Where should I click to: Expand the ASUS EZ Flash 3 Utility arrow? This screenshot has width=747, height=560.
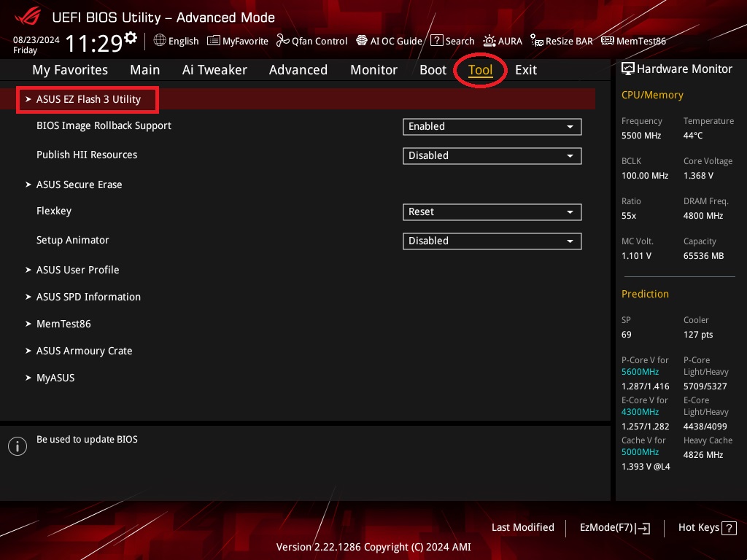click(28, 99)
